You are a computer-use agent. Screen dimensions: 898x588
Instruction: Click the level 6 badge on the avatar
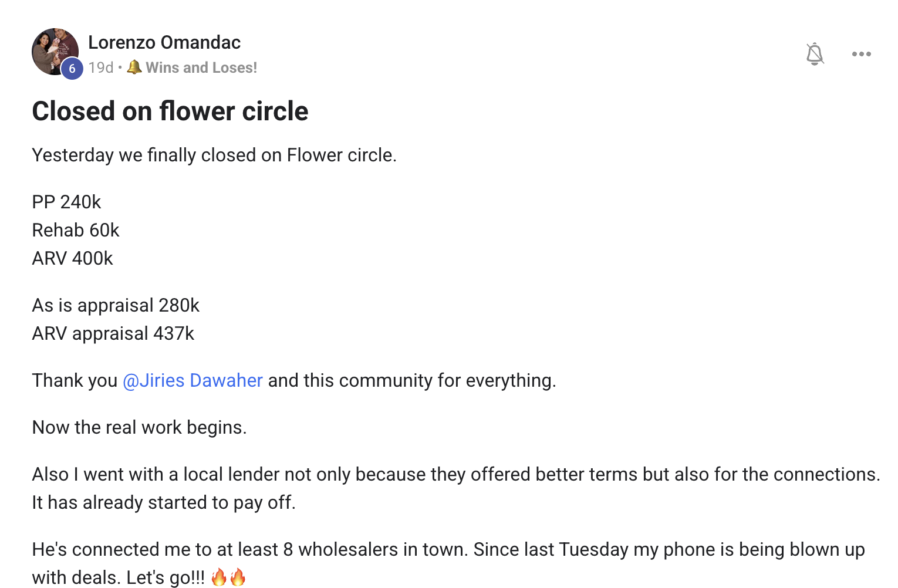point(72,69)
